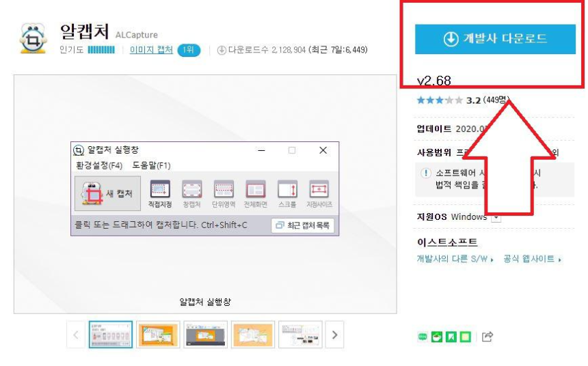The height and width of the screenshot is (366, 588).
Task: Open the 공식 웹사이트 link
Action: (532, 259)
